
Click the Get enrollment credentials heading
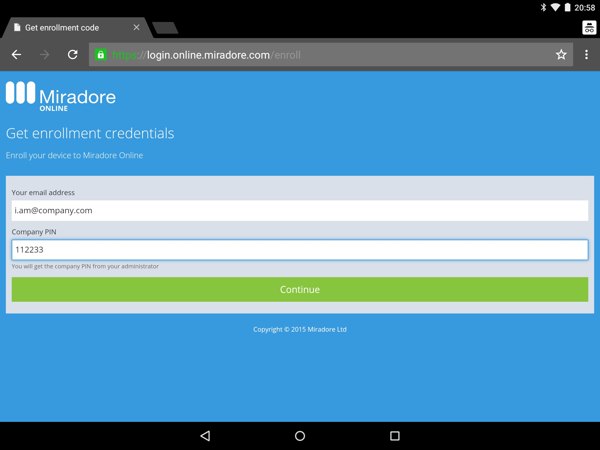90,134
